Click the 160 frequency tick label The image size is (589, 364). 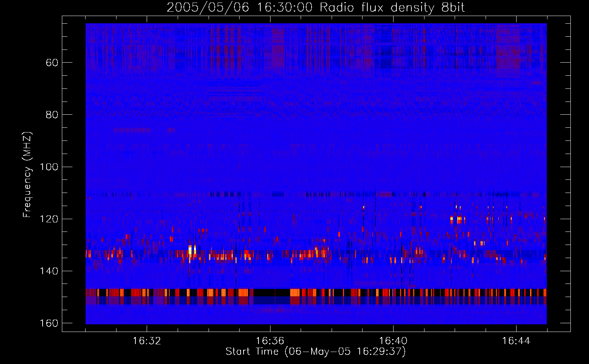coord(49,323)
